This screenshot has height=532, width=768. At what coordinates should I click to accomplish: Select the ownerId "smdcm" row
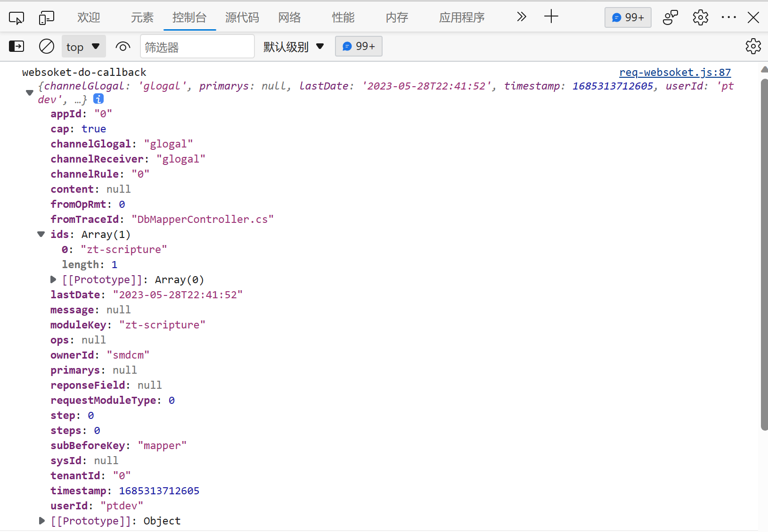[x=100, y=355]
